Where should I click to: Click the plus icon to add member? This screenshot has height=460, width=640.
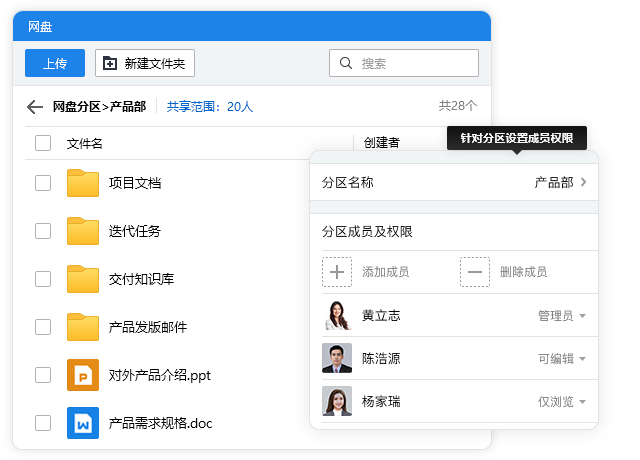337,272
